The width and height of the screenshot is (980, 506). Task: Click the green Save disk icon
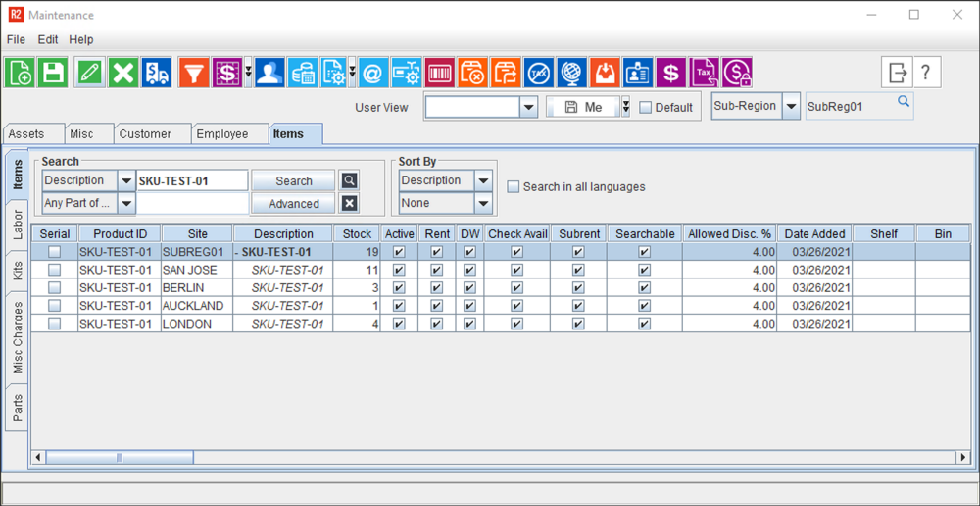coord(52,73)
